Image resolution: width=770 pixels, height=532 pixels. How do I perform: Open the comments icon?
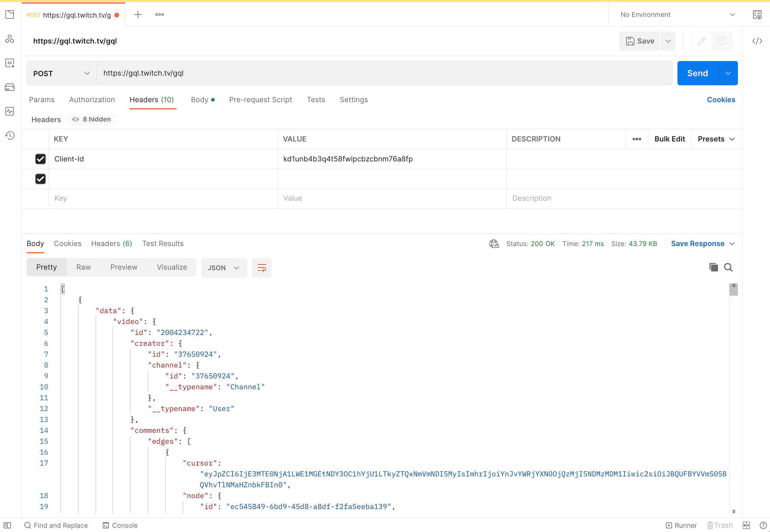(x=722, y=41)
